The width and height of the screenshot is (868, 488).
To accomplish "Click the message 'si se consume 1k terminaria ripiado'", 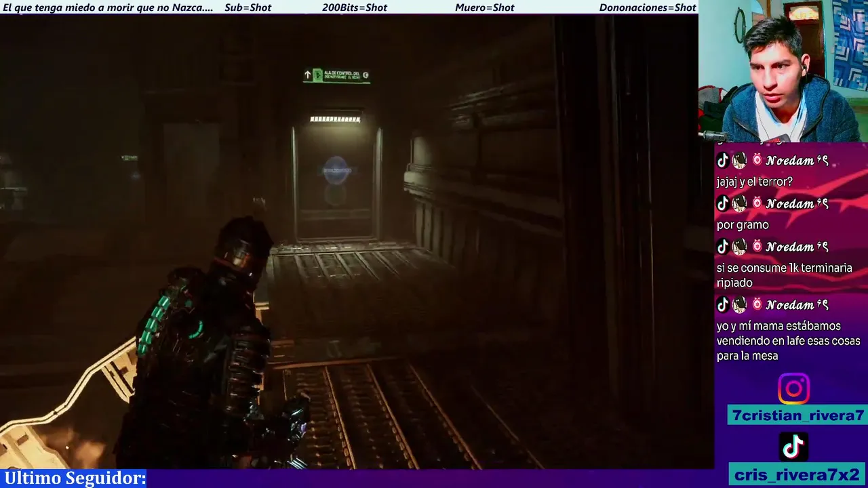I will [784, 275].
